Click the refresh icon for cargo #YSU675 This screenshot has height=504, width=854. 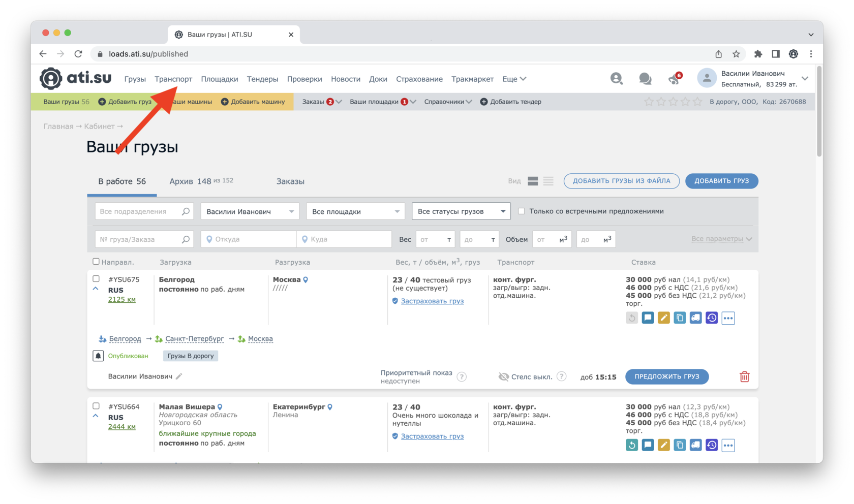(632, 318)
